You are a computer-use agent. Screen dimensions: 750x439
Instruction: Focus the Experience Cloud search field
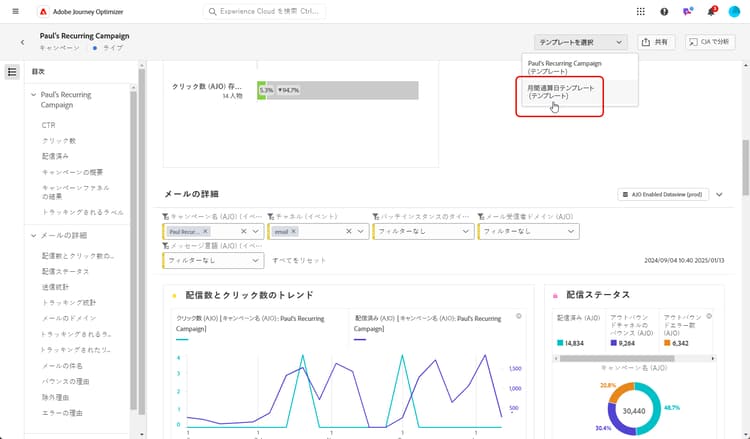265,11
